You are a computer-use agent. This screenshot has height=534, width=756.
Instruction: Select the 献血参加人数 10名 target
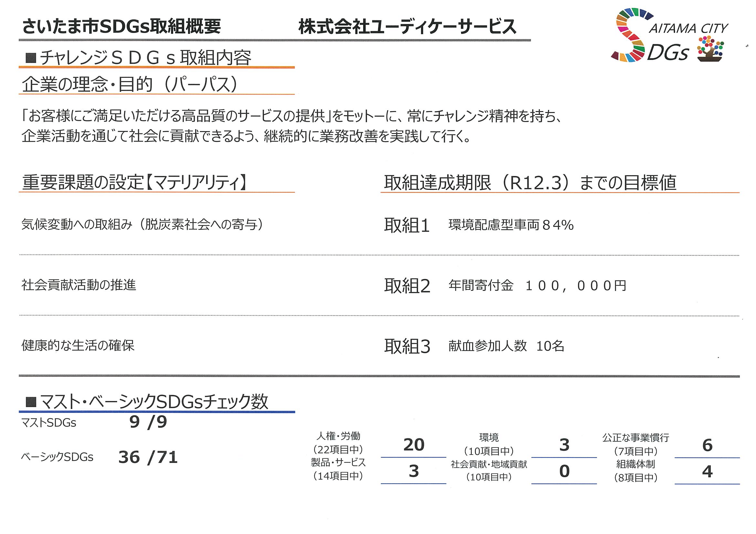[x=506, y=346]
